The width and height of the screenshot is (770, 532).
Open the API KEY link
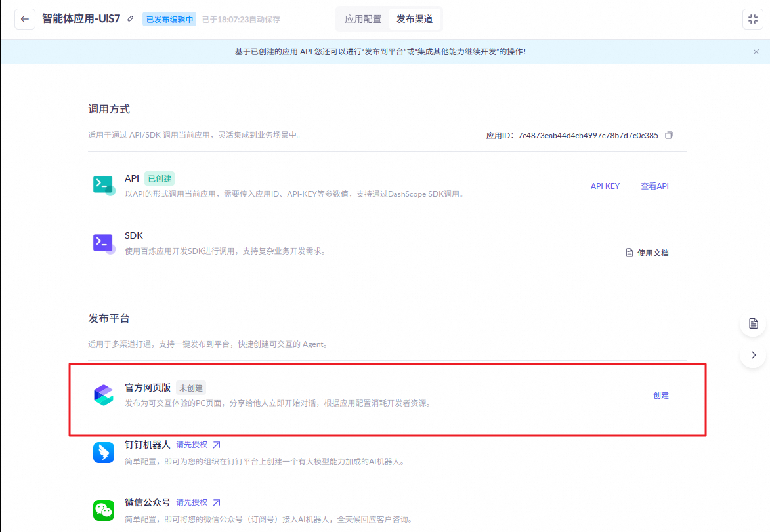[605, 186]
